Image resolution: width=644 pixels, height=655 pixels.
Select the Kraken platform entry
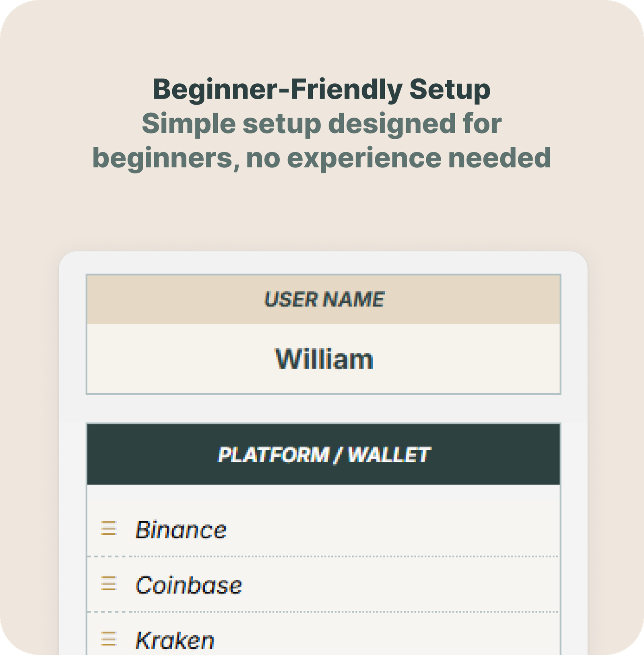(175, 640)
